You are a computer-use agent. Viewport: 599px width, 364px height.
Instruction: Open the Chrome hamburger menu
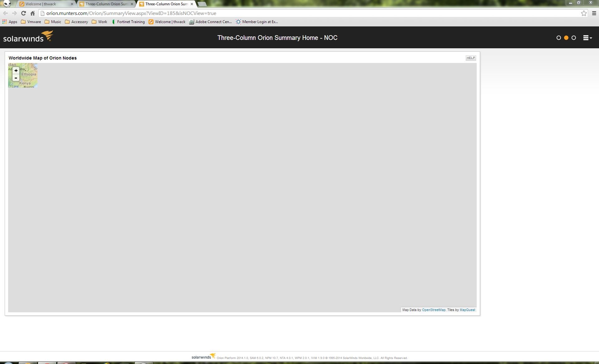pos(594,13)
